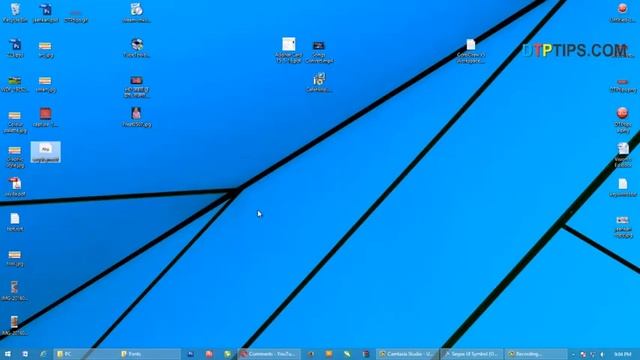Select the DTPtips Alley red icon
Screen dimensions: 640x360
point(622,120)
